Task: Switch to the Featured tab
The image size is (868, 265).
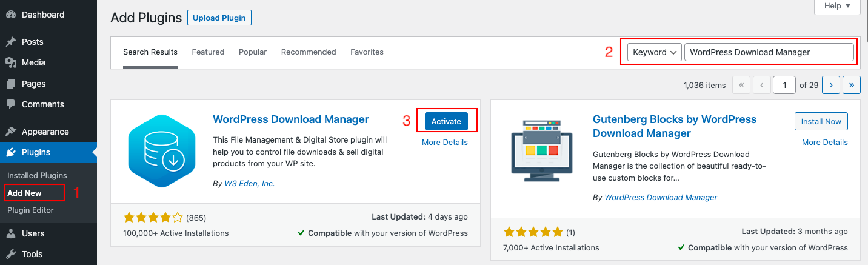Action: (x=208, y=52)
